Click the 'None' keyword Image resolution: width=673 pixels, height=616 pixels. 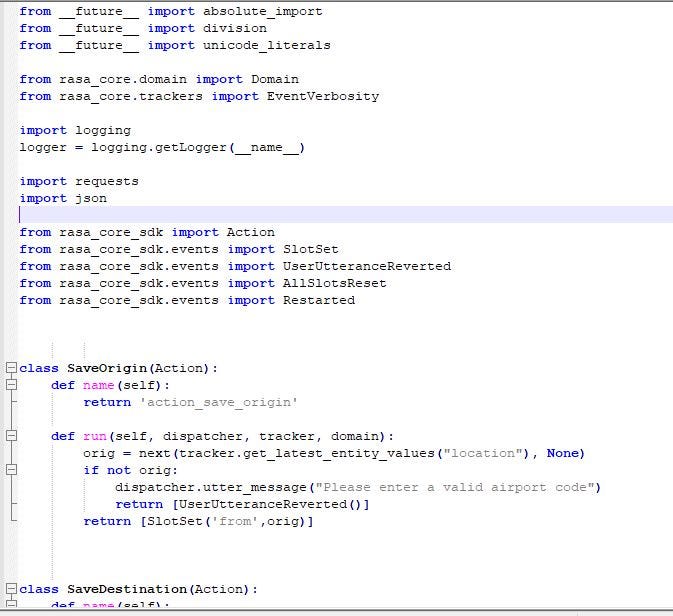[x=562, y=453]
